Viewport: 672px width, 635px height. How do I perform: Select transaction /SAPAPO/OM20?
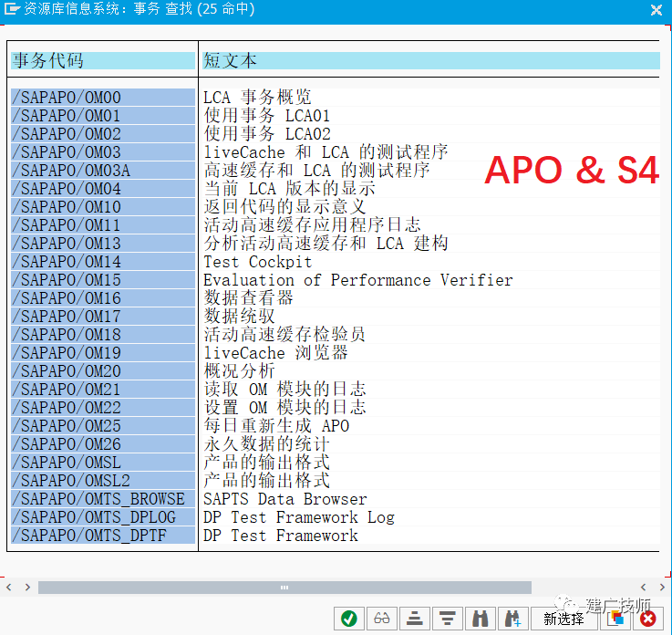103,371
